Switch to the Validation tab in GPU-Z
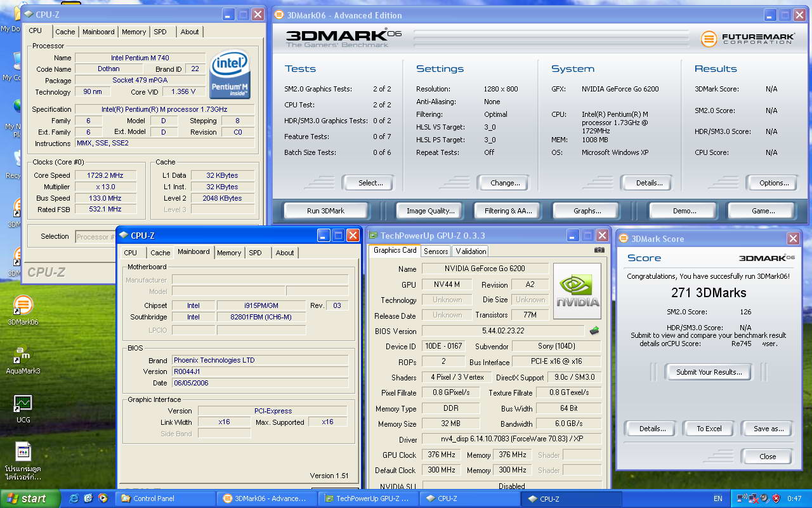 (x=471, y=251)
